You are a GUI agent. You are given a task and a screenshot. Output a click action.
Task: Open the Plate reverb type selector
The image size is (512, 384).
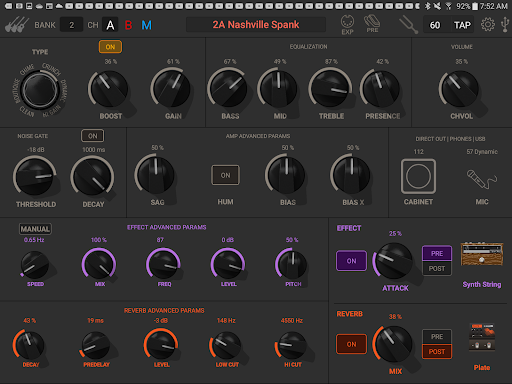tap(482, 337)
